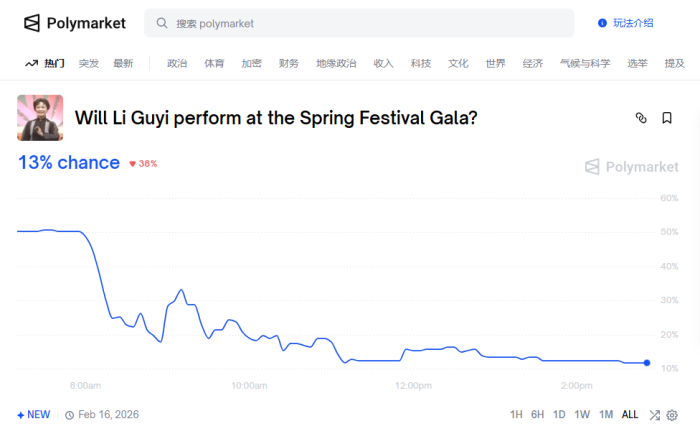This screenshot has width=700, height=439.
Task: Copy the market link with the chain icon
Action: click(641, 118)
